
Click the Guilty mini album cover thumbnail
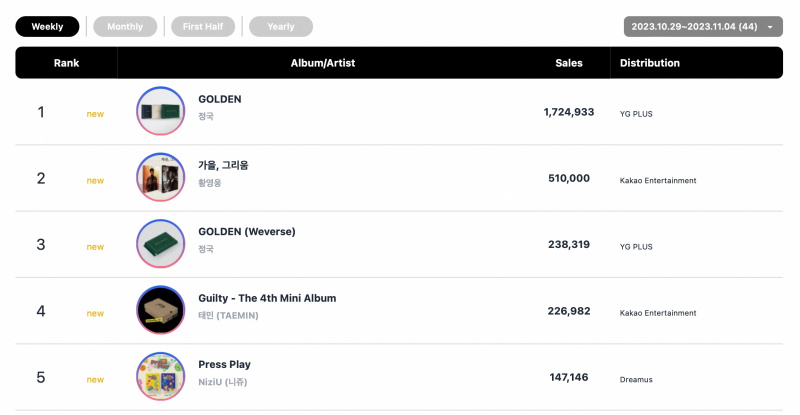point(161,310)
